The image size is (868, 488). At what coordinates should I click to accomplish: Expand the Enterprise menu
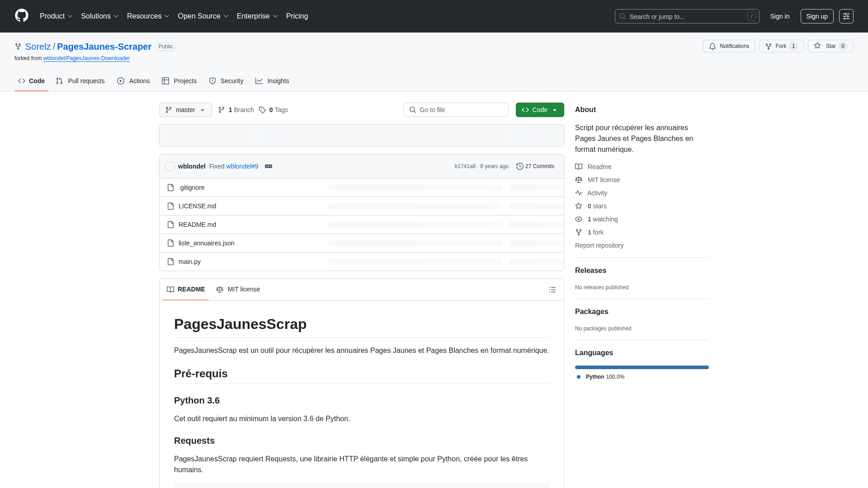[257, 16]
